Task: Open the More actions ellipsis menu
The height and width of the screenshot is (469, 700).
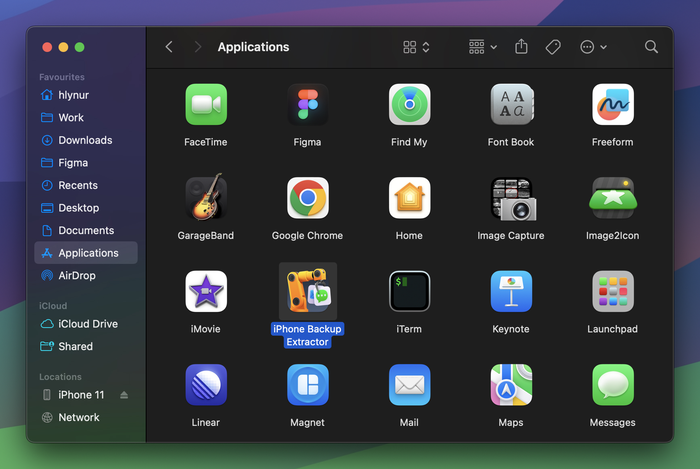Action: pyautogui.click(x=593, y=47)
